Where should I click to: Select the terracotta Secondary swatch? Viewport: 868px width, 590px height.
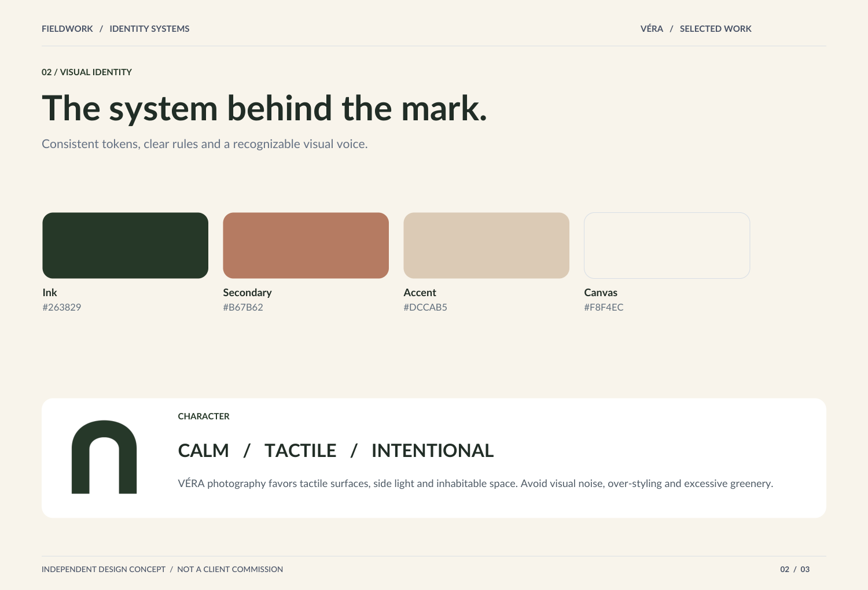[306, 245]
